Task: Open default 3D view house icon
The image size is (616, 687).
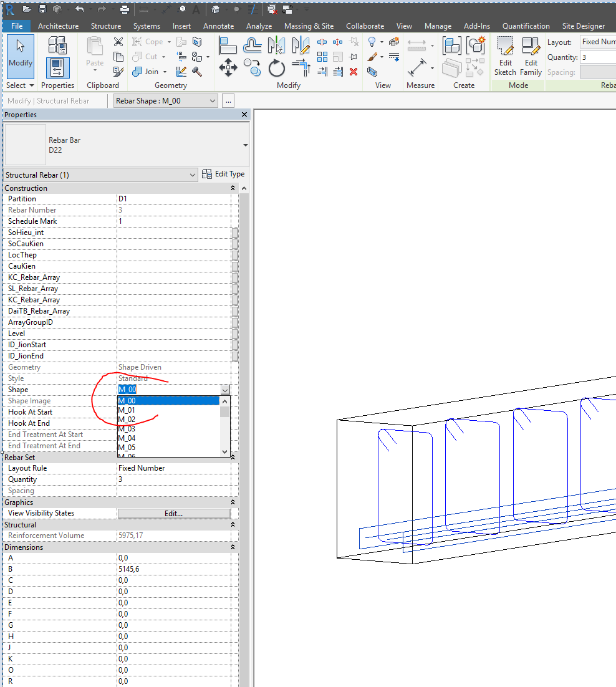Action: point(216,9)
